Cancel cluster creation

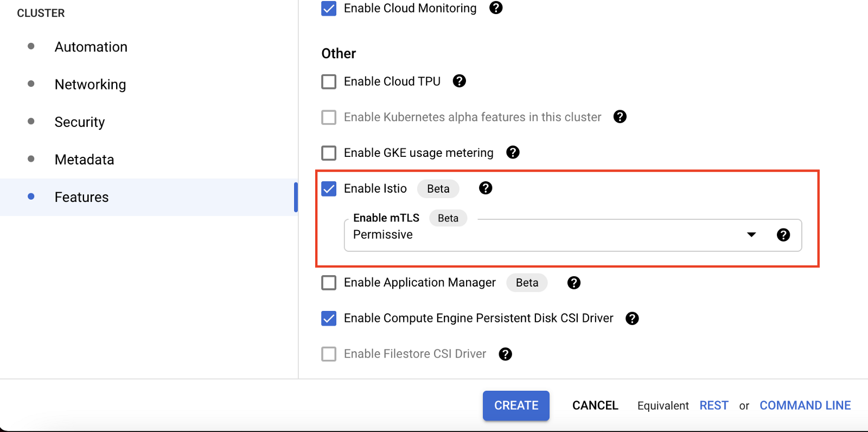[595, 405]
